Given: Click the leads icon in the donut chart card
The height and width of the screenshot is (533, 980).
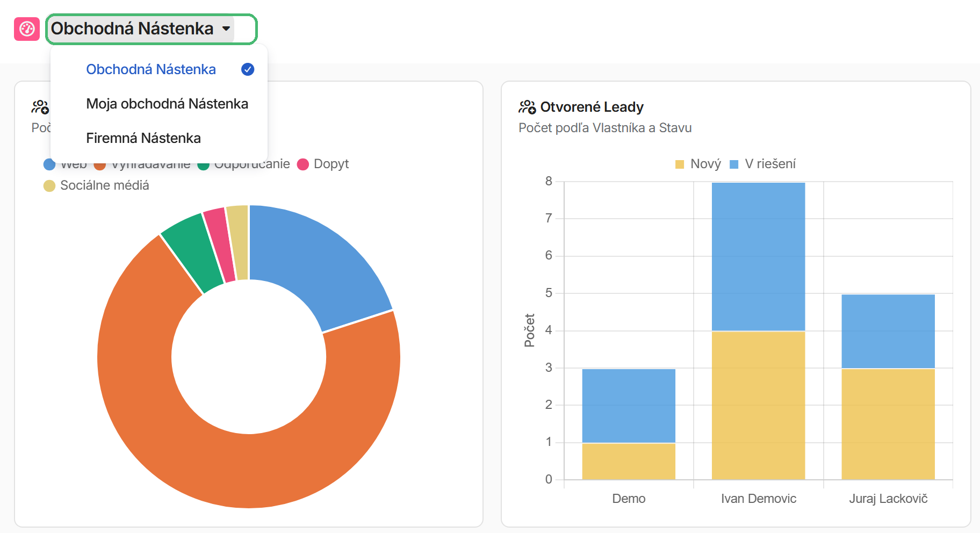Looking at the screenshot, I should click(40, 107).
